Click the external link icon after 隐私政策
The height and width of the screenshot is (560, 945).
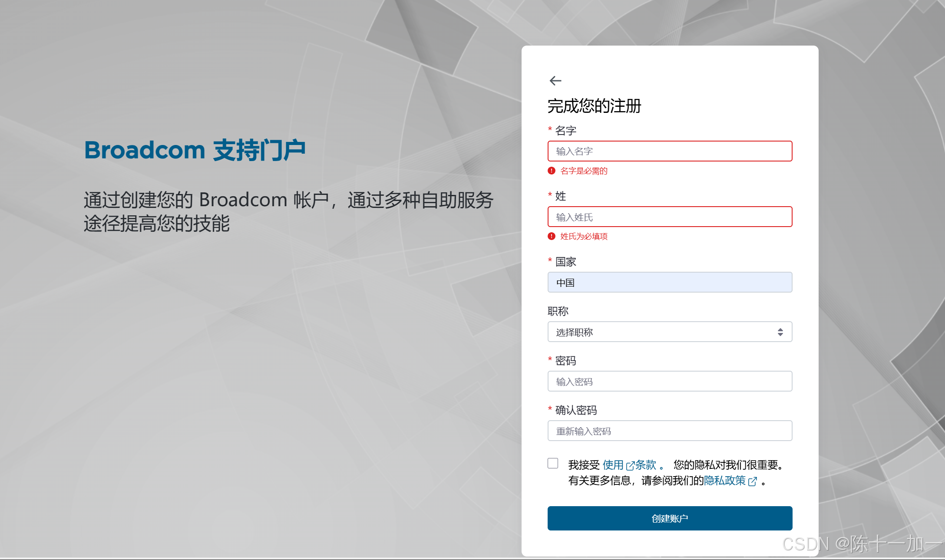point(753,481)
